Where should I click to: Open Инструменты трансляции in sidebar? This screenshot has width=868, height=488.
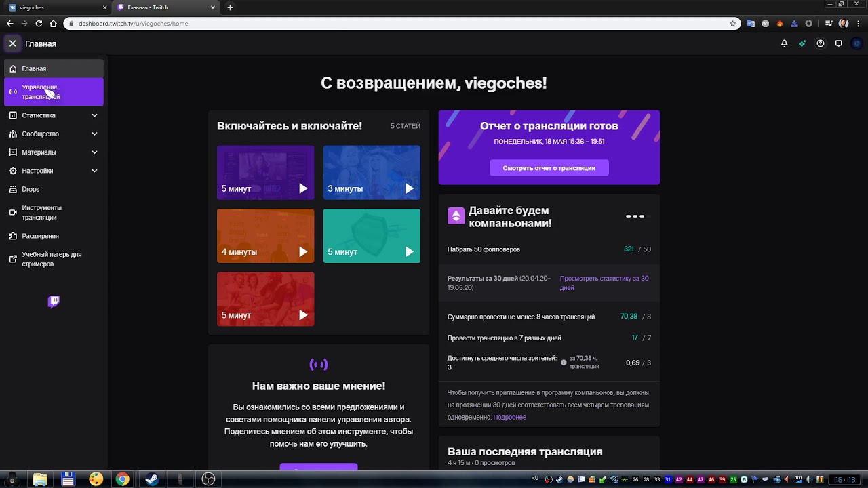point(54,213)
